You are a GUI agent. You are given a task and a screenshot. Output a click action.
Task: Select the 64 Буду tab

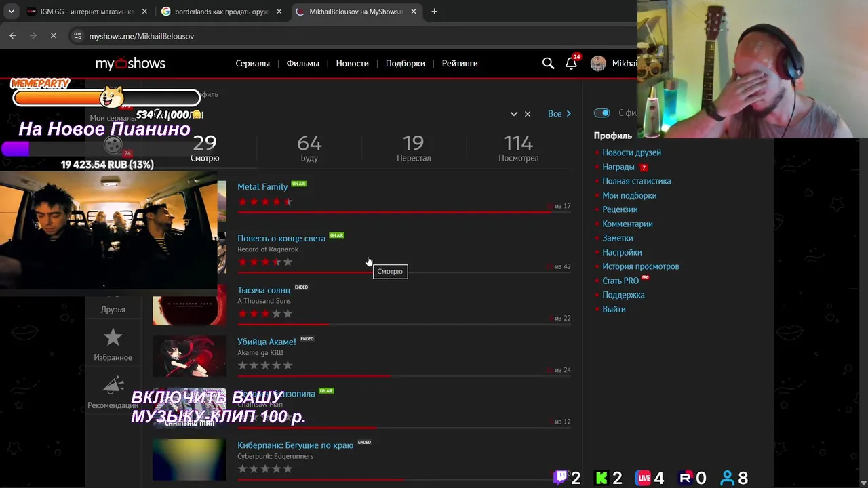(x=309, y=148)
